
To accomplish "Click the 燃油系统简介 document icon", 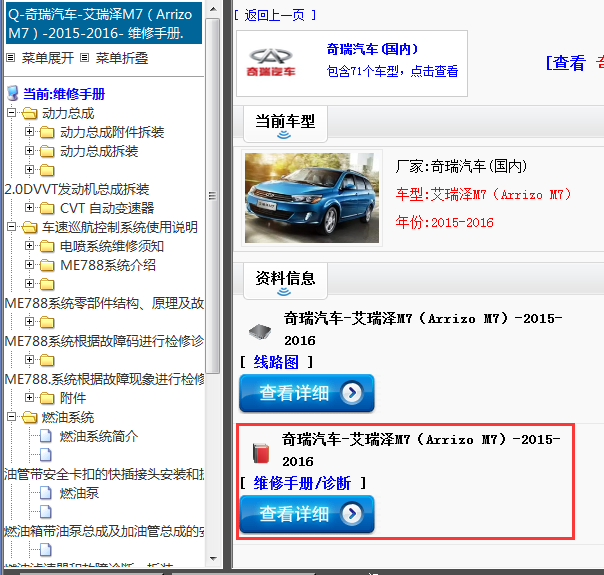I will click(45, 436).
